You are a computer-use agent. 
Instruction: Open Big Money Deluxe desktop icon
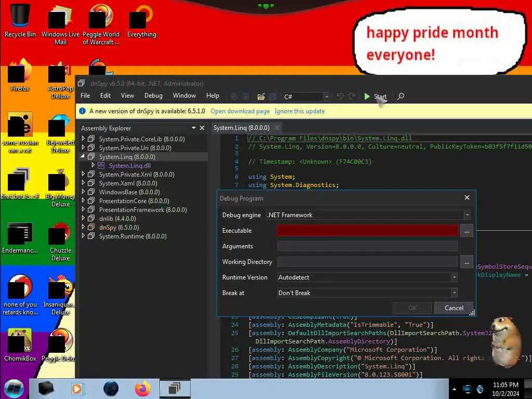pyautogui.click(x=60, y=187)
